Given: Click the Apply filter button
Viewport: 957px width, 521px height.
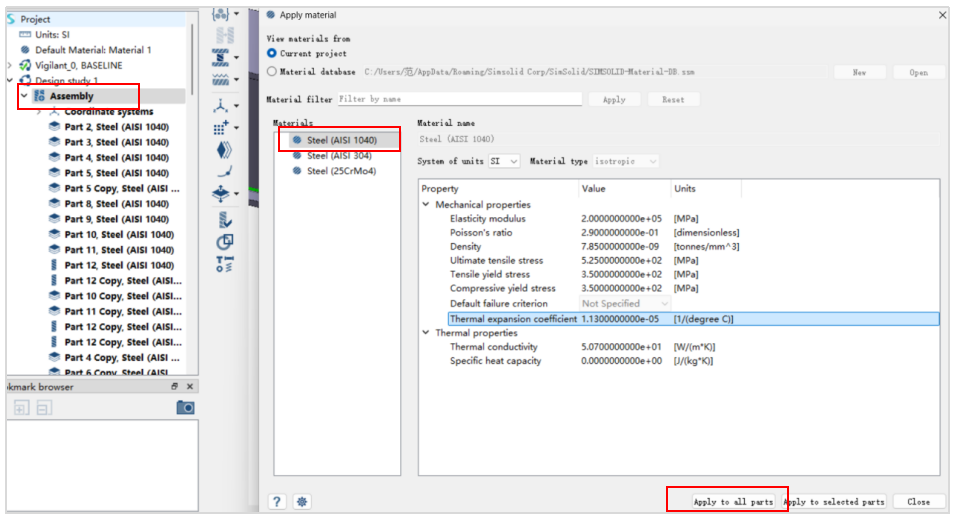Looking at the screenshot, I should click(615, 99).
